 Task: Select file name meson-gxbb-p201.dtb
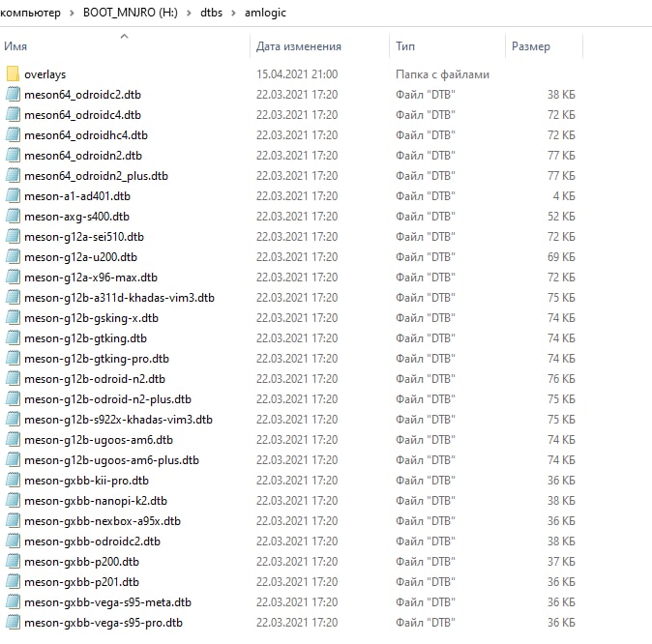[81, 582]
